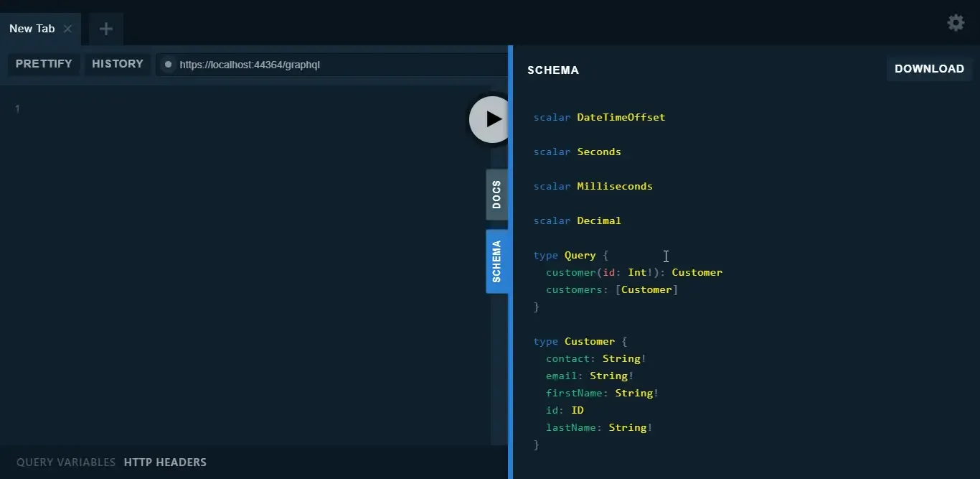Select the Customer type definition text
The image size is (980, 479).
pos(589,341)
